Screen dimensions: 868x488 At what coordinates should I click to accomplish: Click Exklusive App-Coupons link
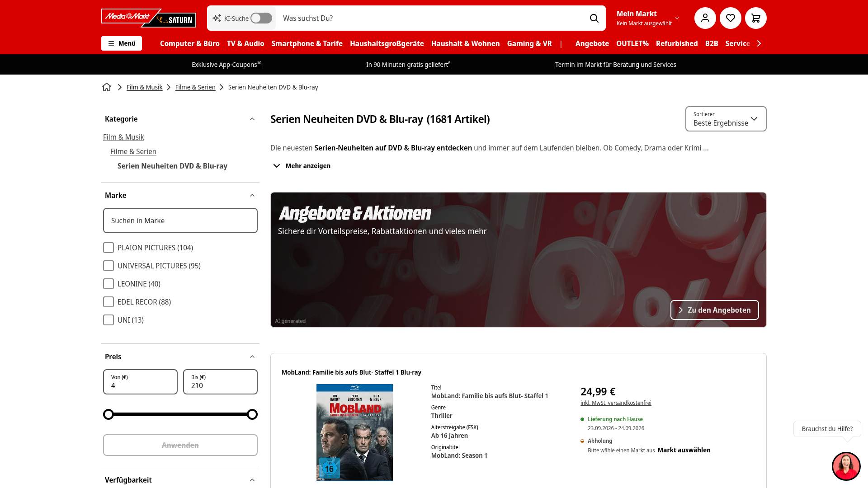pos(226,65)
